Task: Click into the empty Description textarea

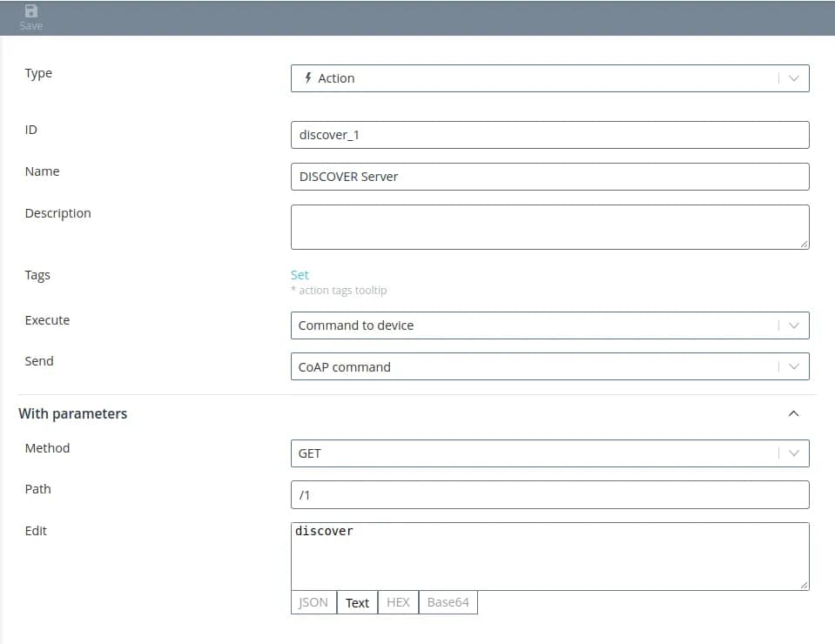Action: coord(549,227)
